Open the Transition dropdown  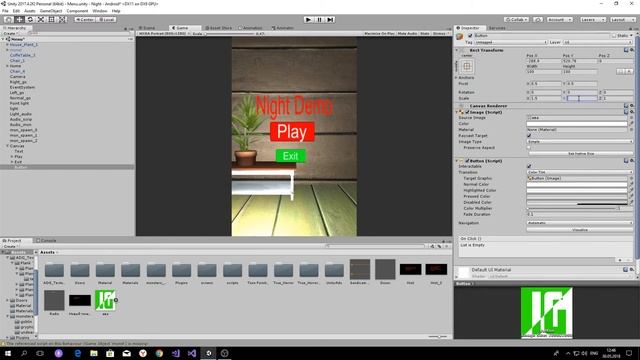(x=580, y=172)
